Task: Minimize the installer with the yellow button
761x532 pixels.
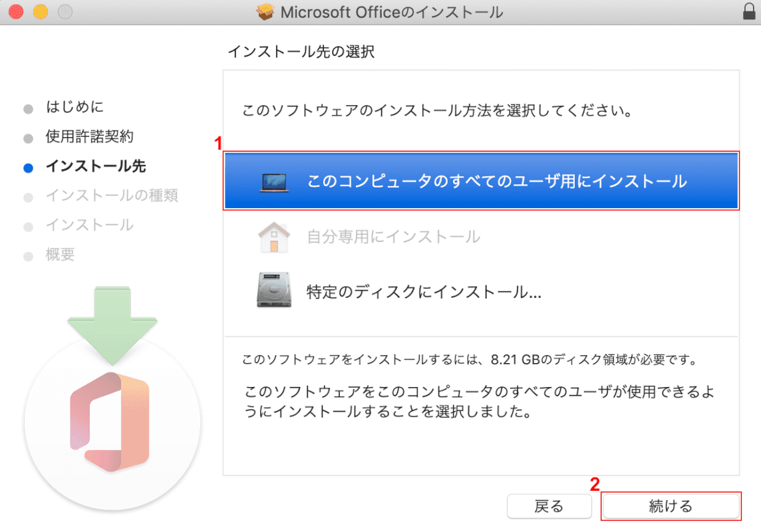Action: click(x=41, y=11)
